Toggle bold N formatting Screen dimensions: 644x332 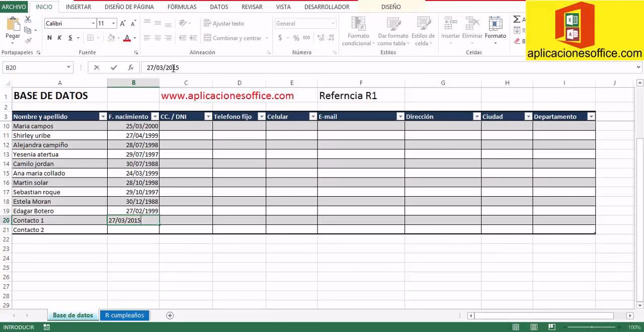point(49,38)
